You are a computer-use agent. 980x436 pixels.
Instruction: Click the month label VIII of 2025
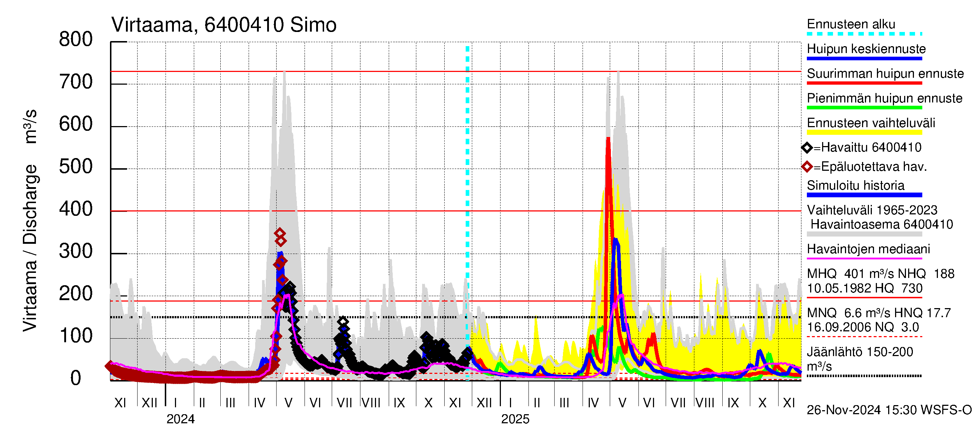705,403
